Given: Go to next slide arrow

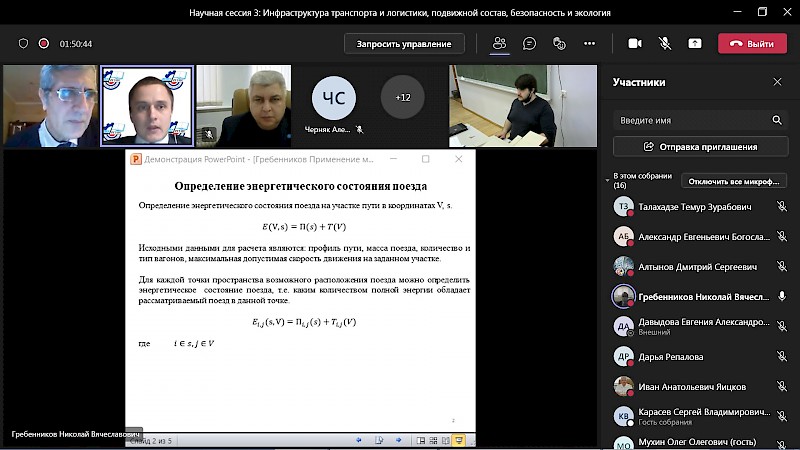Looking at the screenshot, I should [397, 440].
